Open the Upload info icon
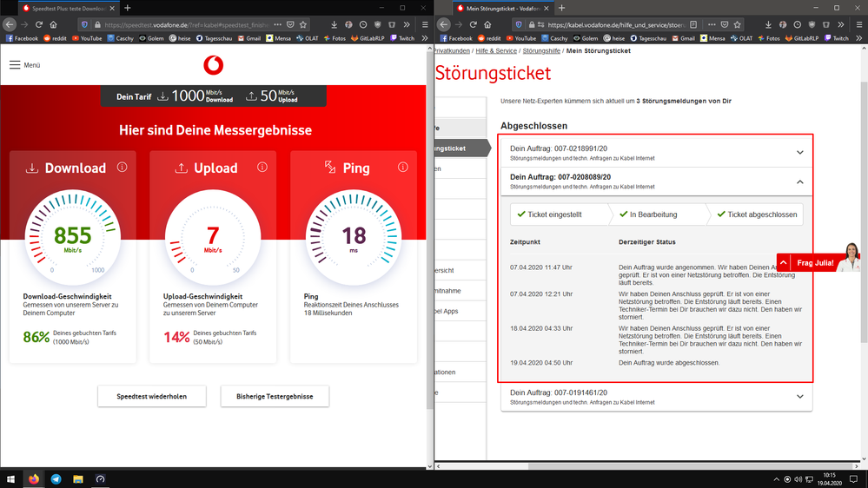 [x=262, y=167]
